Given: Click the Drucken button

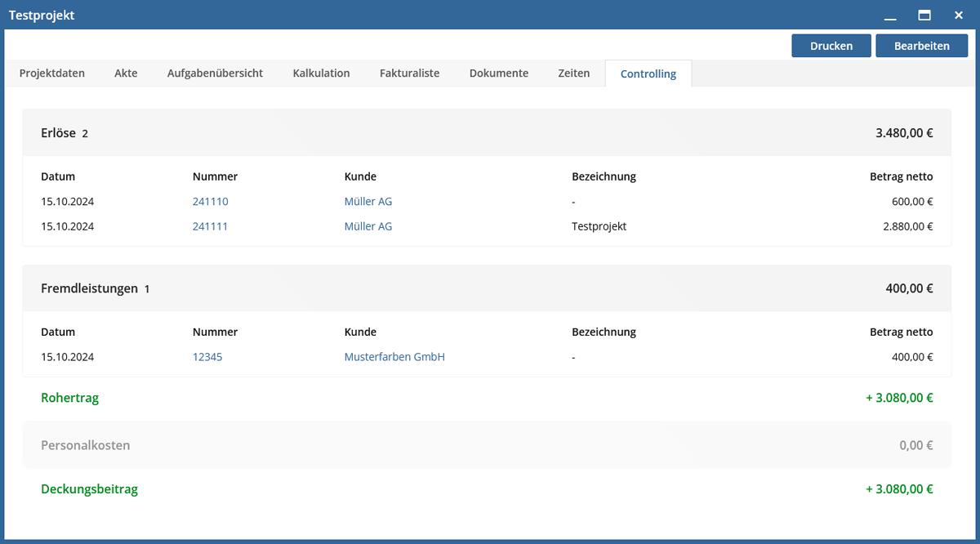Looking at the screenshot, I should coord(831,46).
